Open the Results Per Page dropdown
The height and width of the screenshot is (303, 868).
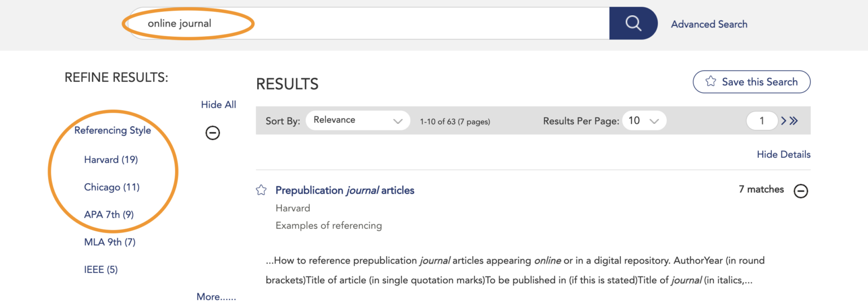tap(644, 120)
